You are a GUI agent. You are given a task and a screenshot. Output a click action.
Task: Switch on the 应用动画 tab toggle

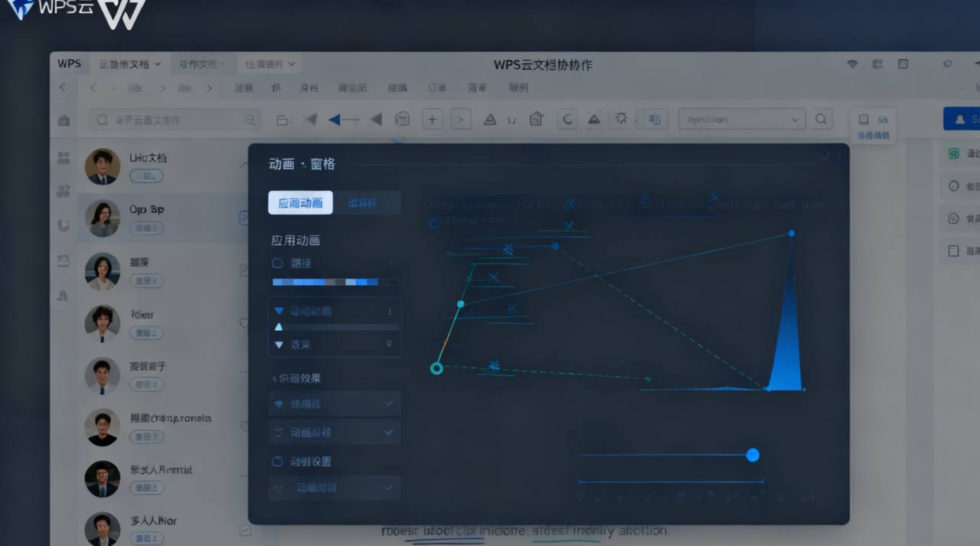point(300,202)
